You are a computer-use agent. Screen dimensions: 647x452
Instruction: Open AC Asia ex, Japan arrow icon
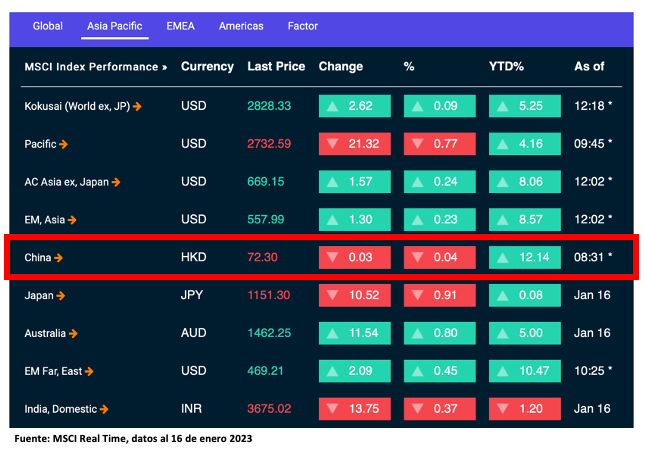[x=116, y=182]
